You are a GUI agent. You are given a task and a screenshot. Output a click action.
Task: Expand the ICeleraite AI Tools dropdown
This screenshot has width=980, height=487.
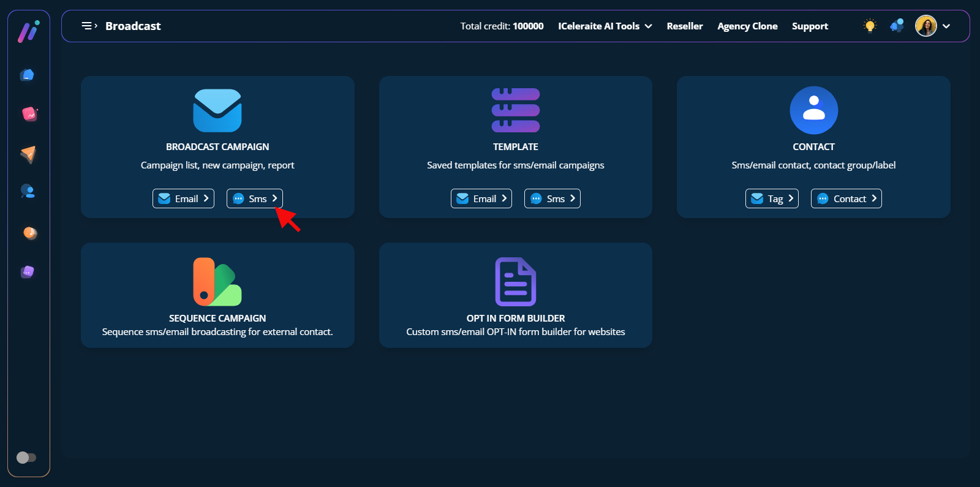(x=605, y=26)
